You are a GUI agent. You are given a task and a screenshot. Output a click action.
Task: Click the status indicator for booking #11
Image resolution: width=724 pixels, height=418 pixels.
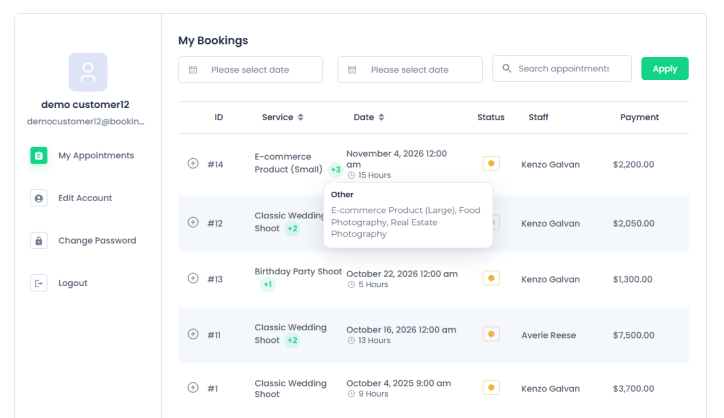pos(491,334)
